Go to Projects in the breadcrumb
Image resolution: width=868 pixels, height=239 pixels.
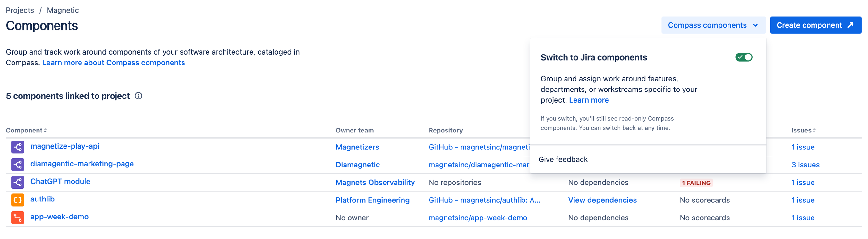click(20, 10)
